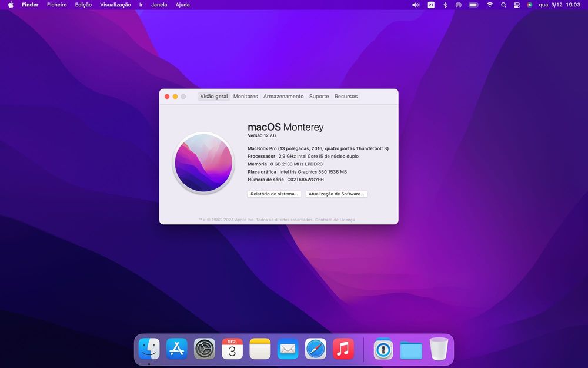Switch to the Recursos tab
This screenshot has height=368, width=588.
pyautogui.click(x=346, y=97)
